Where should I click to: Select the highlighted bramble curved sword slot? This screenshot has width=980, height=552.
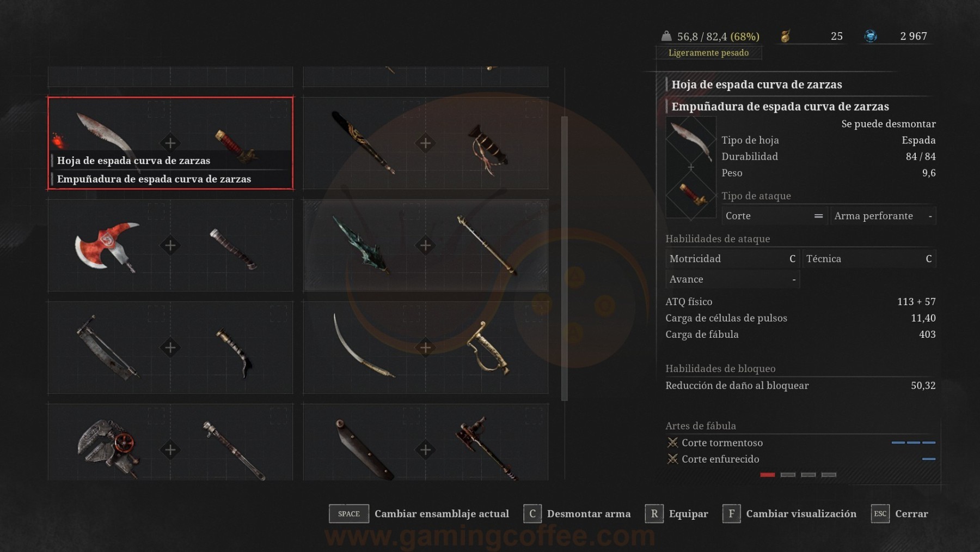pos(170,143)
